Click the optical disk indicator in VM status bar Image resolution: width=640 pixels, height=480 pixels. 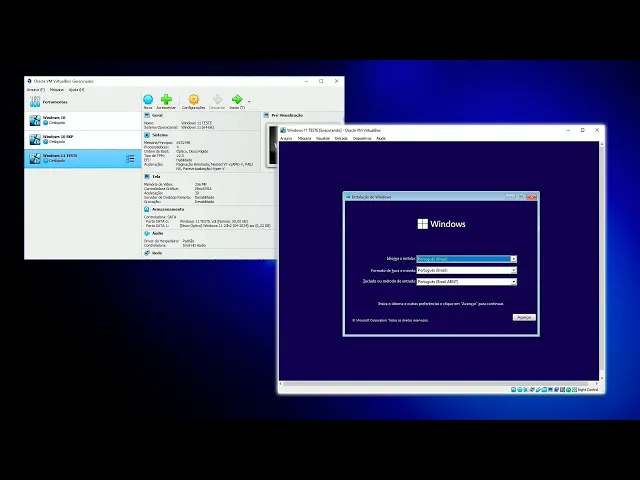click(x=520, y=390)
